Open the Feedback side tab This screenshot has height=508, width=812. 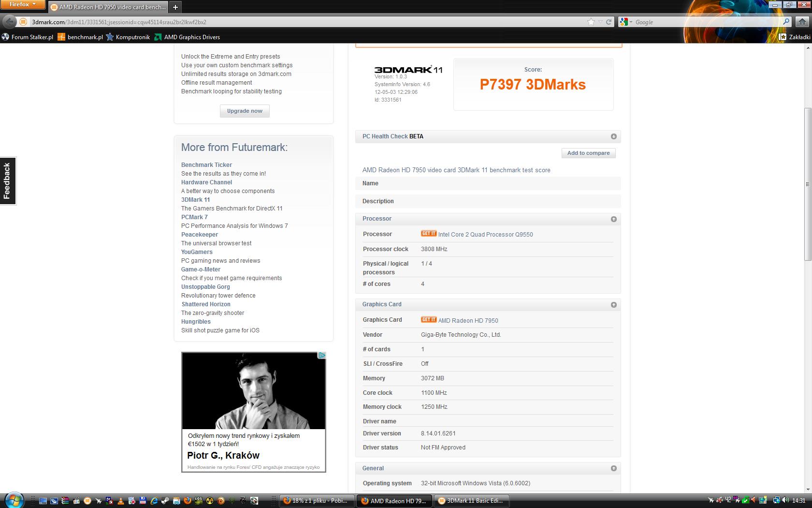coord(8,181)
